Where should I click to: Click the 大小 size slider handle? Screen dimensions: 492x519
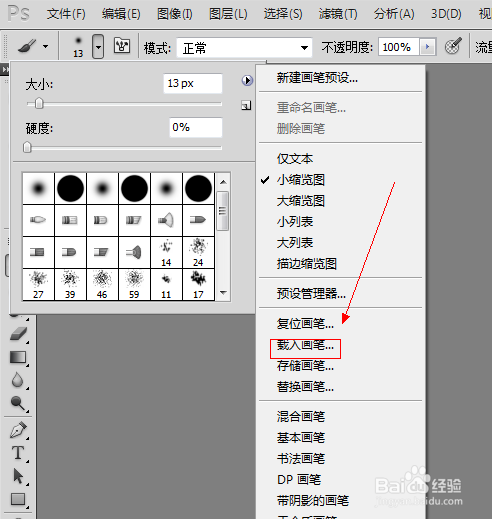coord(39,103)
